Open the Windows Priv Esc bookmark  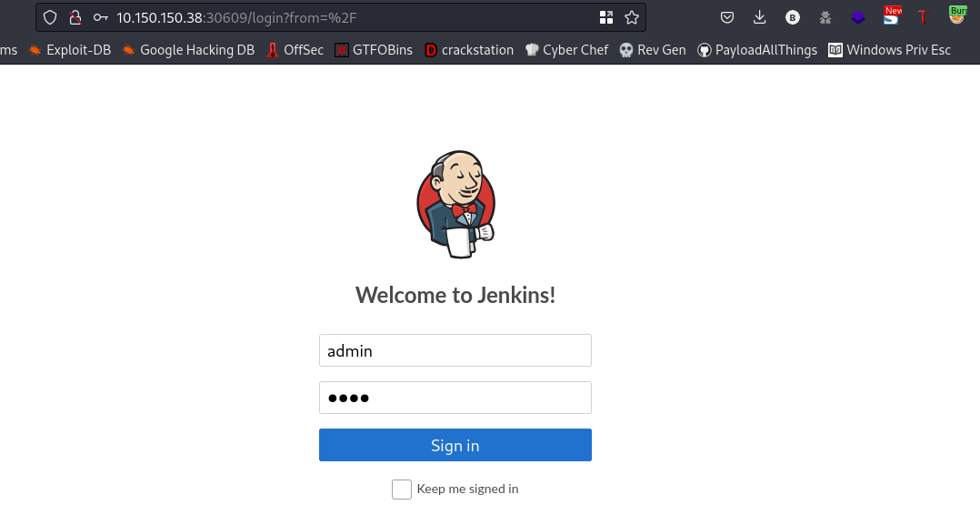pos(889,50)
